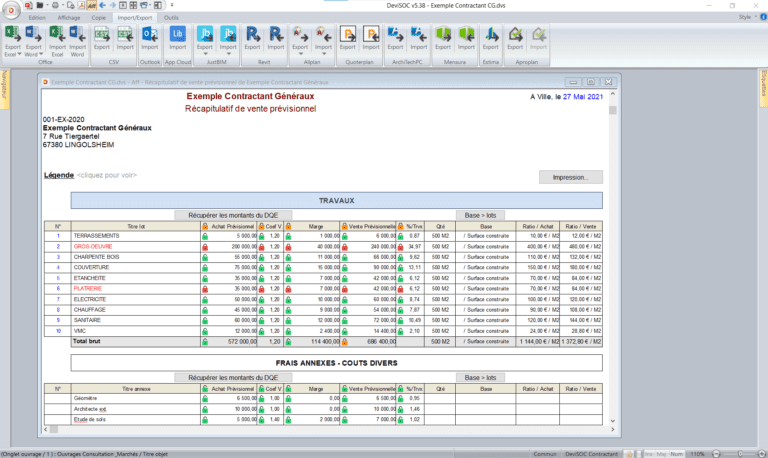
Task: Click the Import Excel icon
Action: (57, 35)
